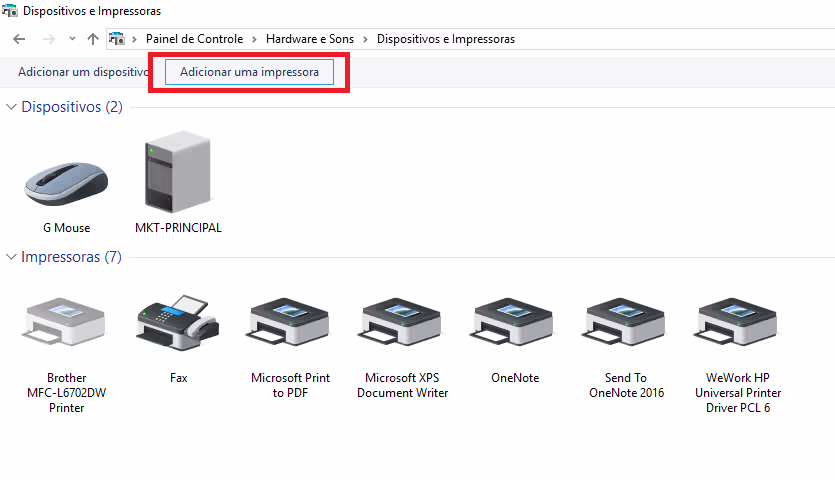Select the G Mouse device icon

(x=66, y=184)
